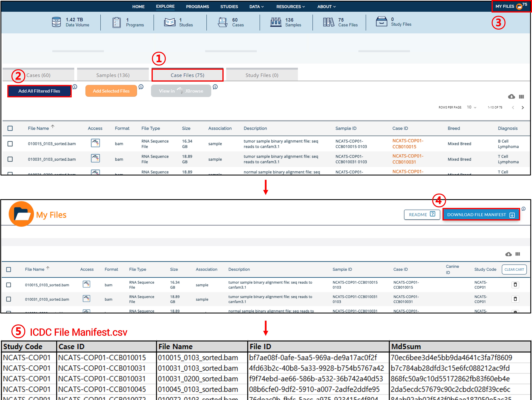
Task: Click access icon for 010031_0103_sorted.bam in Explore
Action: 96,158
